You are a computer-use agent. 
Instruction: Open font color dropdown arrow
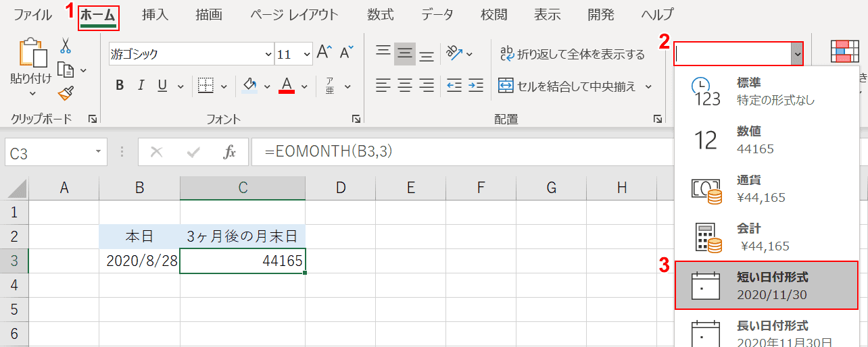coord(304,86)
